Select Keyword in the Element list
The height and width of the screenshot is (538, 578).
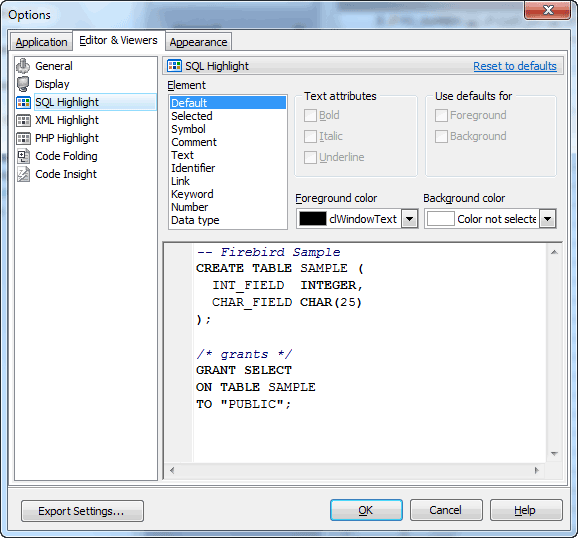(x=192, y=194)
